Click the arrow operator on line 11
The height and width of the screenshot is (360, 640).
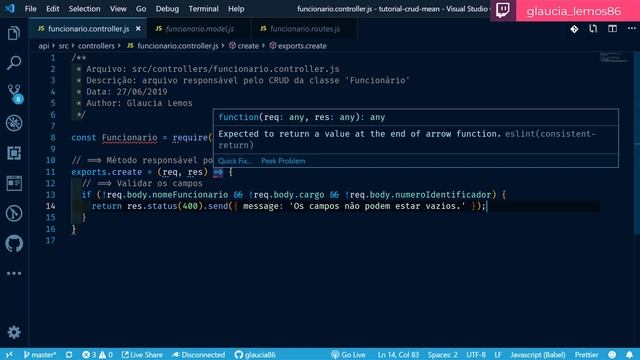(218, 172)
